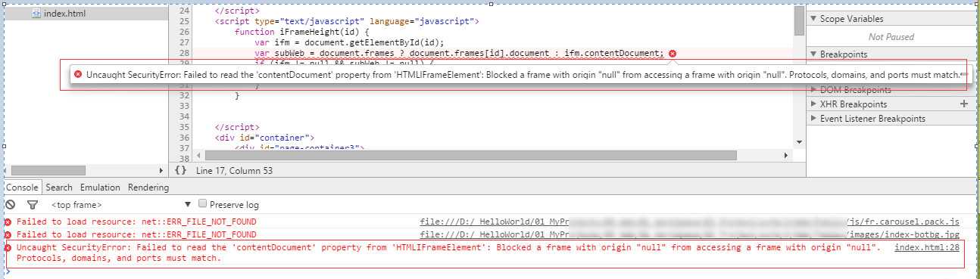Click the left arrow of code horizontal scrollbar

[199, 155]
